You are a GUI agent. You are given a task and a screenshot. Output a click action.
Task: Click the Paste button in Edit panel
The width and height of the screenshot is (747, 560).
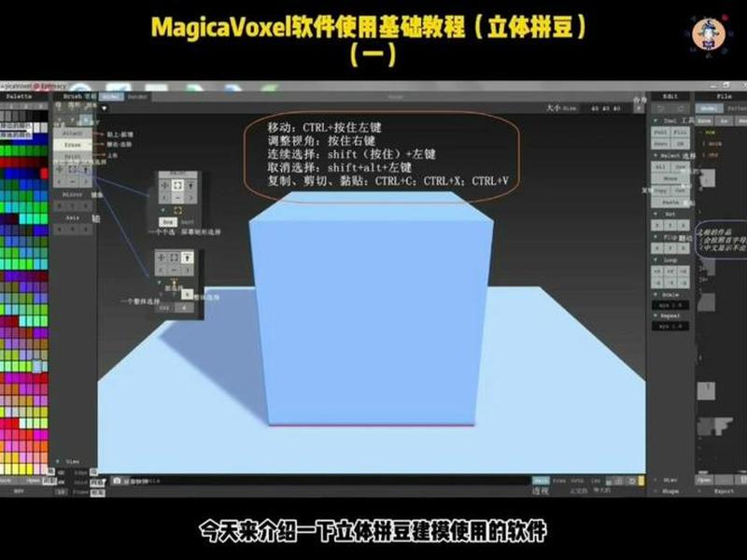(670, 203)
